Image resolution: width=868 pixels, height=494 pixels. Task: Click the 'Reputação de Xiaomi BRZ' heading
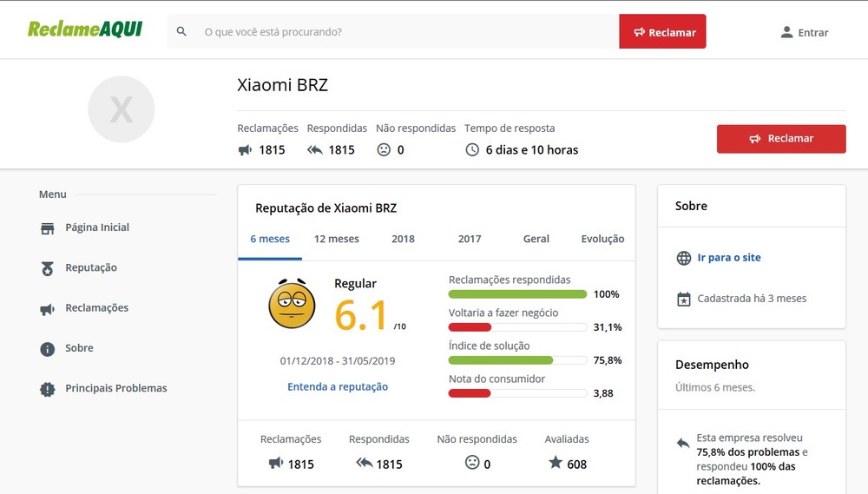325,208
